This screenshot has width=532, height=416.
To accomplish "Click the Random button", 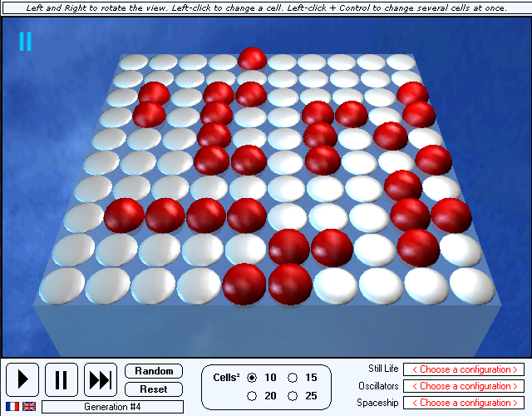I will [154, 371].
